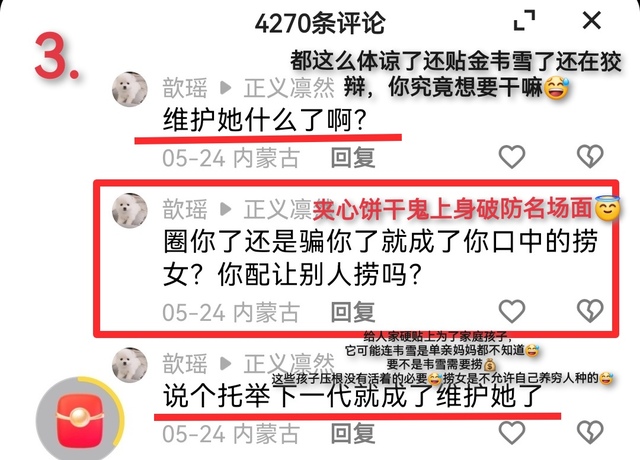
Task: Dislike the 圈你了还是骗你了 comment
Action: pos(590,311)
